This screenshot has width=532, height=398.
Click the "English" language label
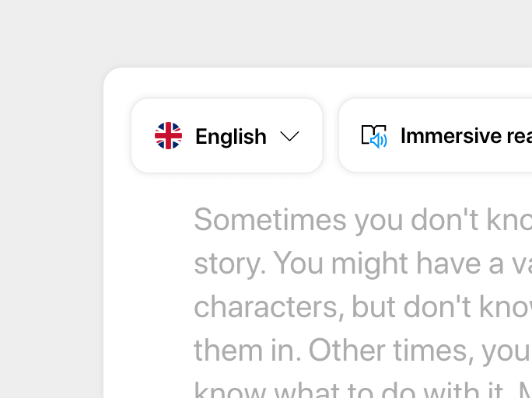(230, 137)
